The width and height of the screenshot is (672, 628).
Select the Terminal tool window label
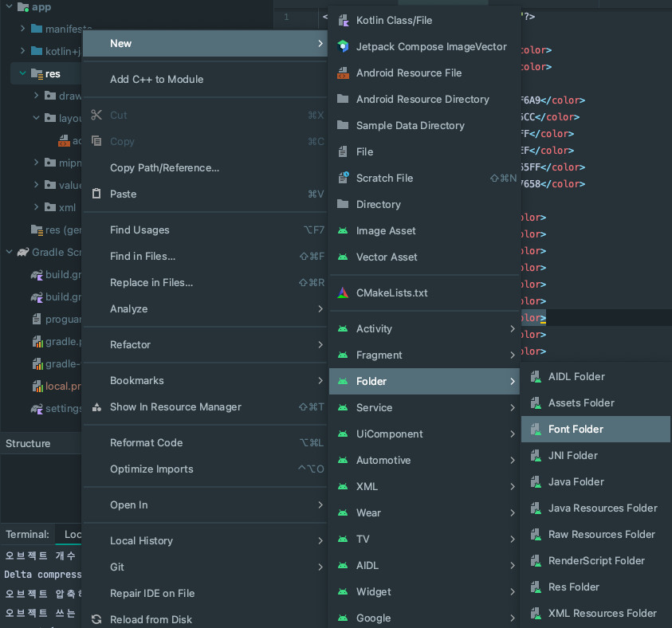[x=27, y=534]
